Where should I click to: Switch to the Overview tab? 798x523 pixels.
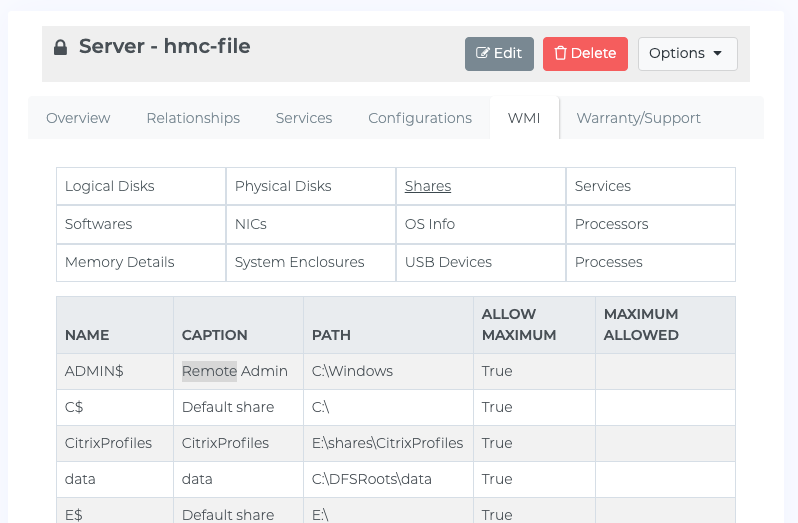point(78,118)
